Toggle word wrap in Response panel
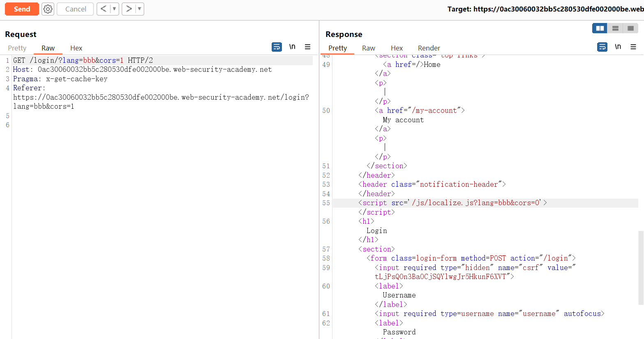Image resolution: width=644 pixels, height=339 pixels. (x=602, y=47)
